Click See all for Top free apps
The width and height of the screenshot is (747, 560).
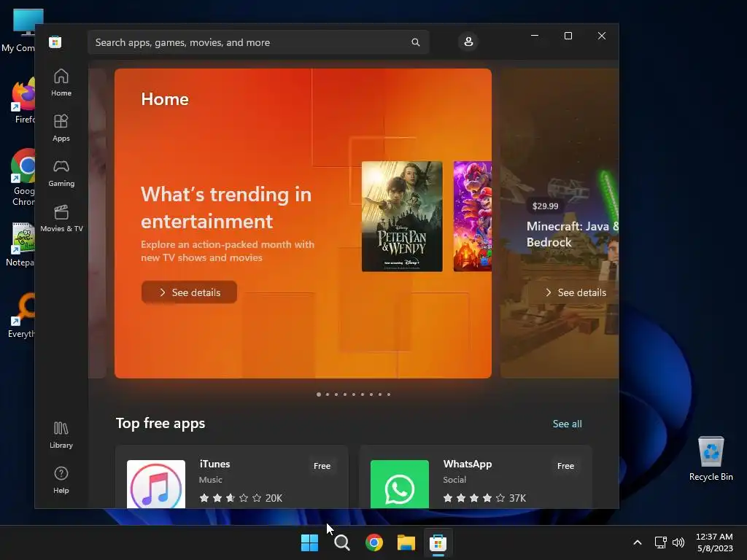pos(567,424)
